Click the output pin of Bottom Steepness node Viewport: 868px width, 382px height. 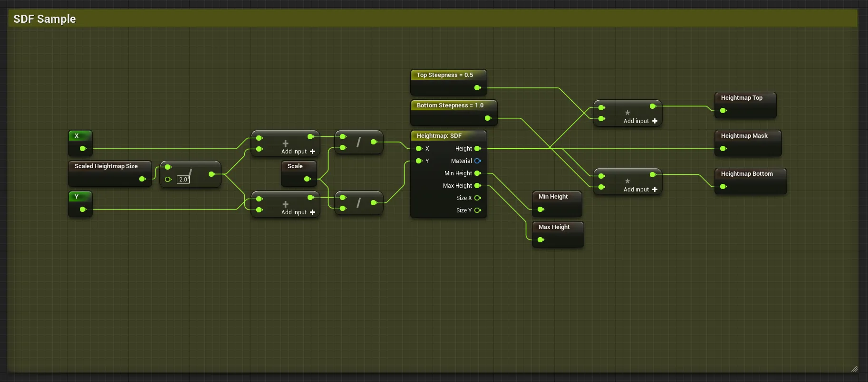click(488, 118)
